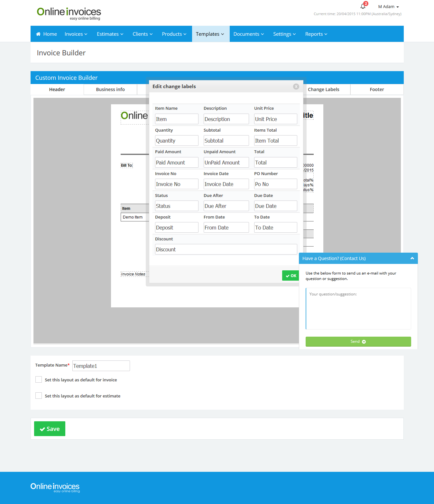Expand the Invoices menu
The height and width of the screenshot is (504, 434).
[76, 34]
